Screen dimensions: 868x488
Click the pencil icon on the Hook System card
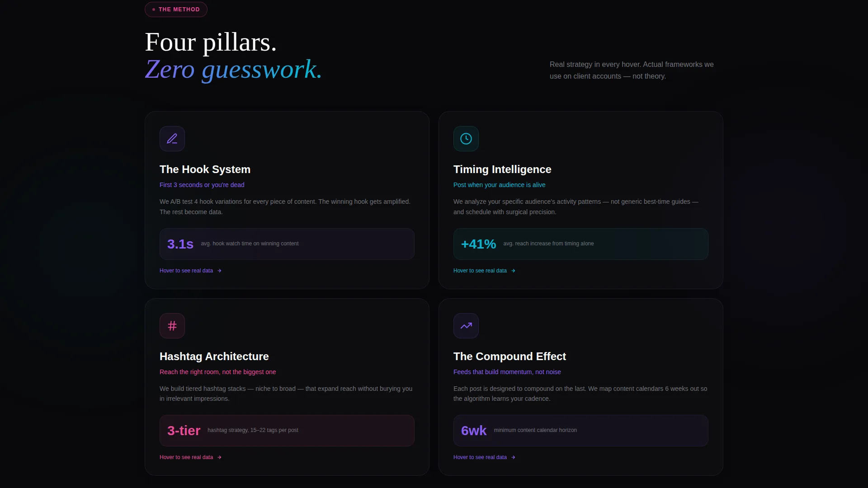point(172,139)
